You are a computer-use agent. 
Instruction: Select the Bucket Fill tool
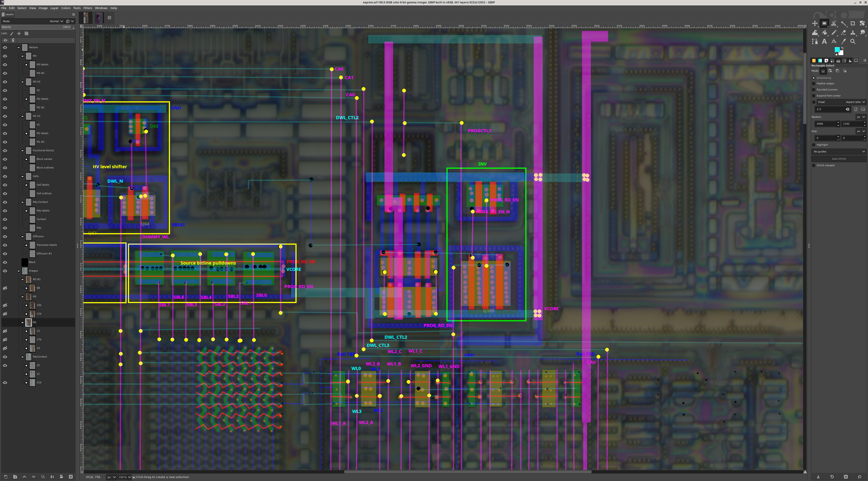(x=825, y=33)
